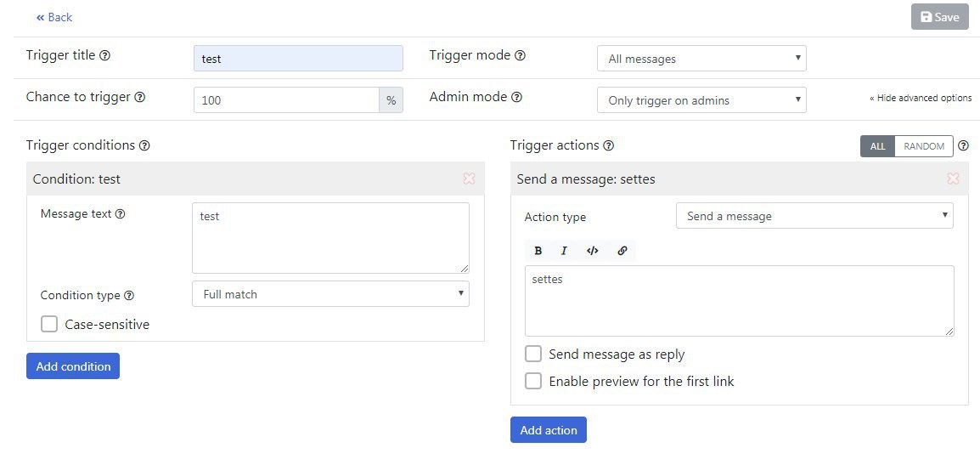Open help icon next to Trigger title

105,56
